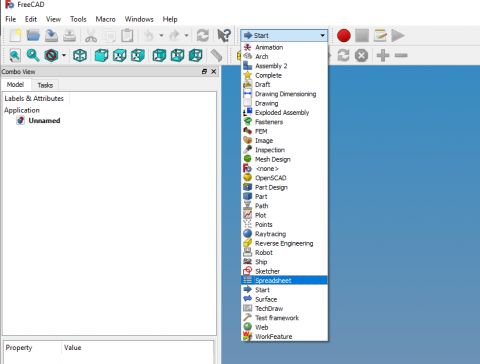Start macro recording with red circle
The image size is (480, 364).
coord(344,35)
